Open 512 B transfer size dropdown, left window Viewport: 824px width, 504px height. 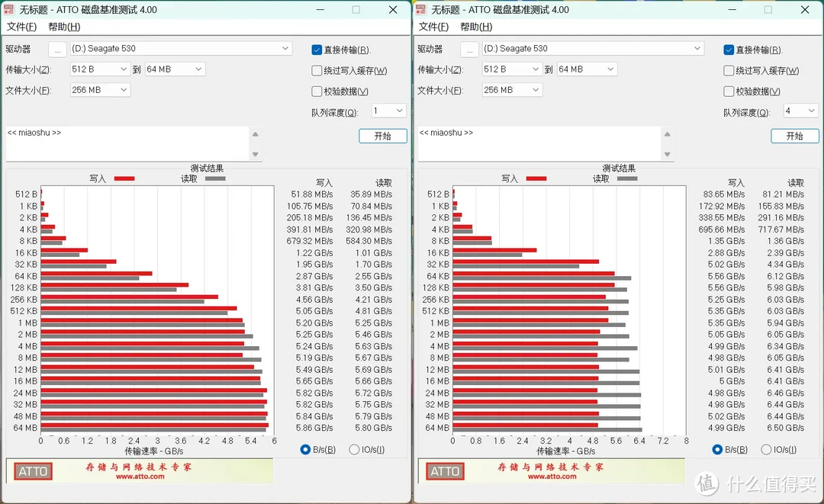point(100,69)
